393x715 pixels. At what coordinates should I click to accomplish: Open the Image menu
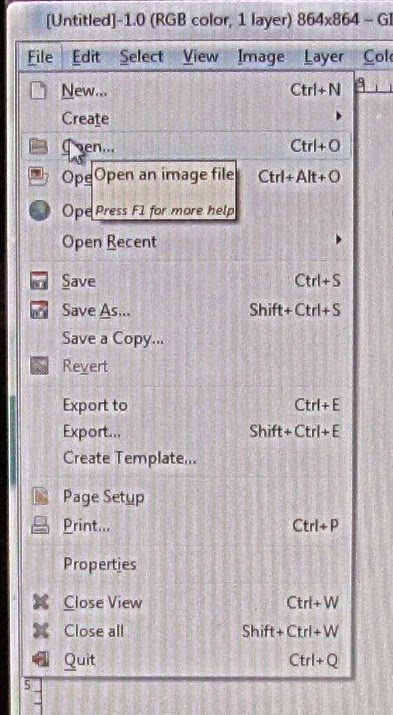click(x=261, y=57)
